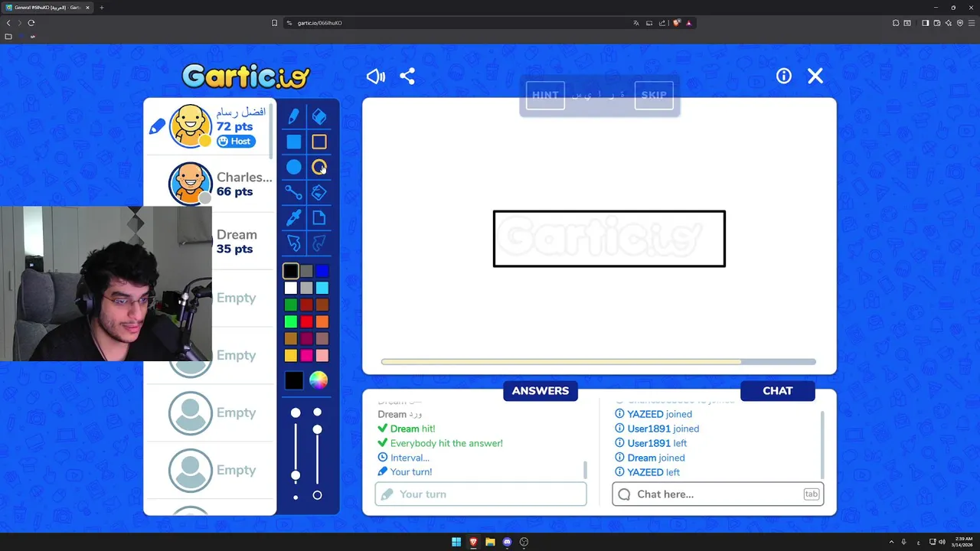Undo last stroke in toolbar

294,243
